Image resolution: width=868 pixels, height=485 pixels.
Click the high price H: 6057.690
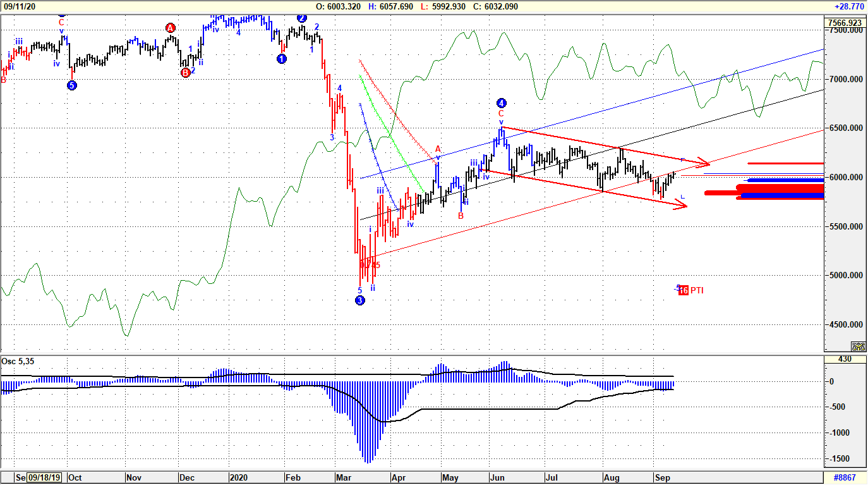coord(391,6)
